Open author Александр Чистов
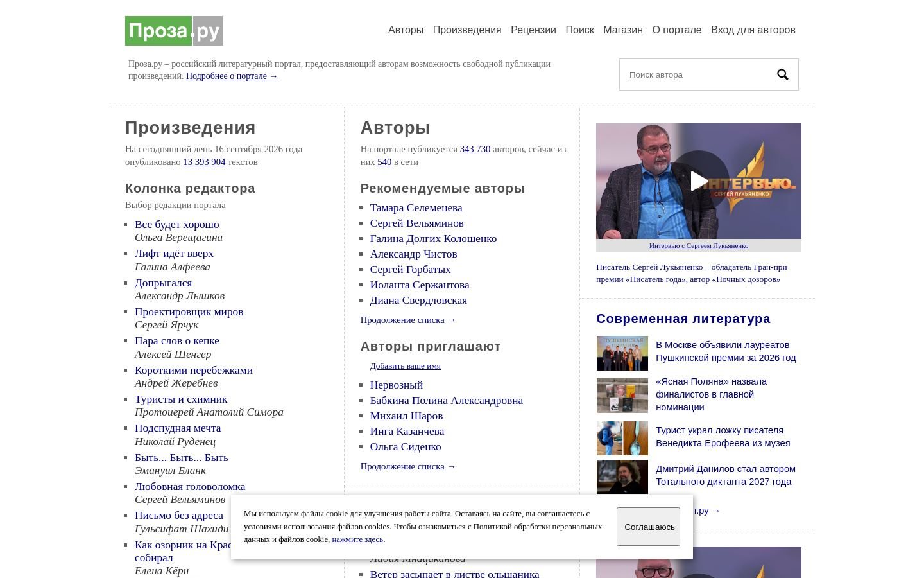Image resolution: width=924 pixels, height=578 pixels. tap(413, 254)
